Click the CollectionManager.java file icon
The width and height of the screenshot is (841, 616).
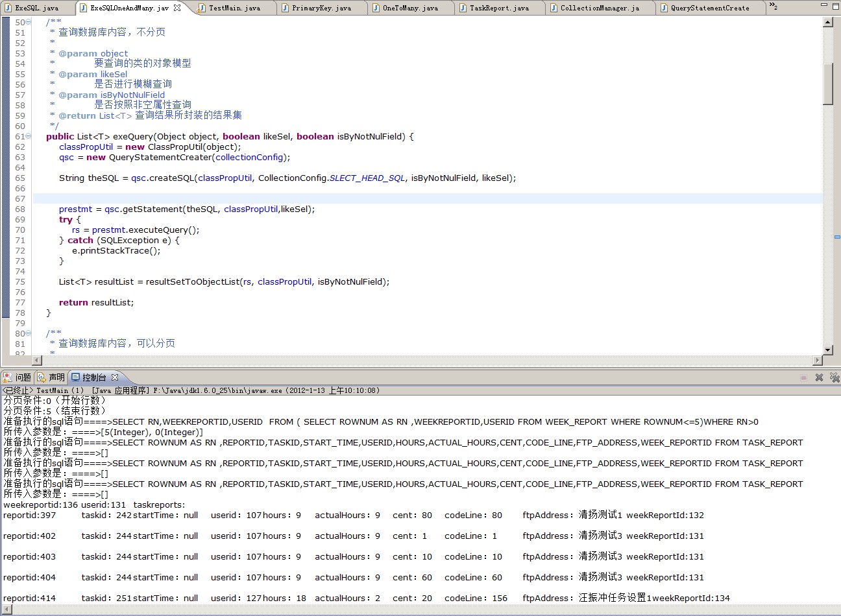pyautogui.click(x=554, y=8)
